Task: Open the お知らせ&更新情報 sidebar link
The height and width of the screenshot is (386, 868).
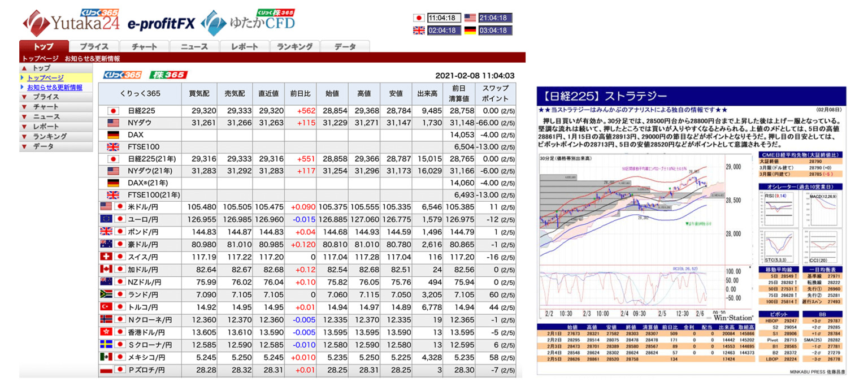Action: tap(54, 87)
